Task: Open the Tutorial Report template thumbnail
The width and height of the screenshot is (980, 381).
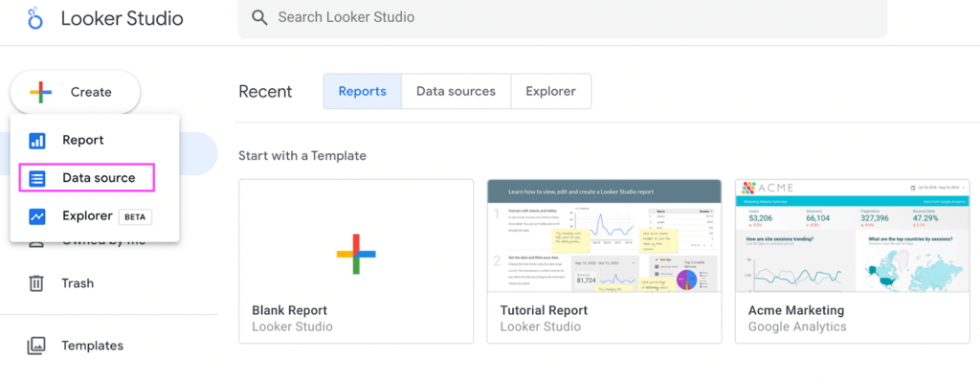Action: coord(605,235)
